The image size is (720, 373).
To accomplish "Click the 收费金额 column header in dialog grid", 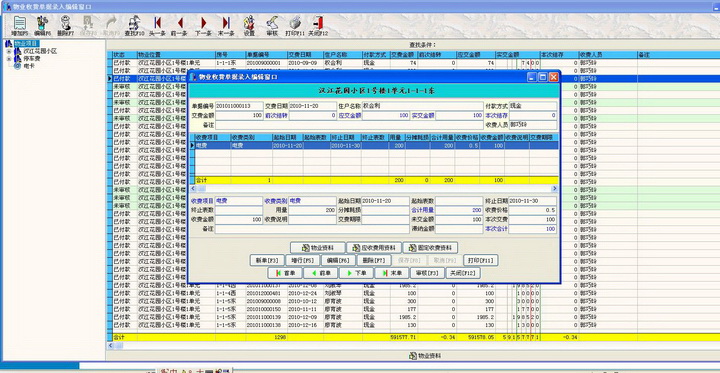I will (x=492, y=137).
